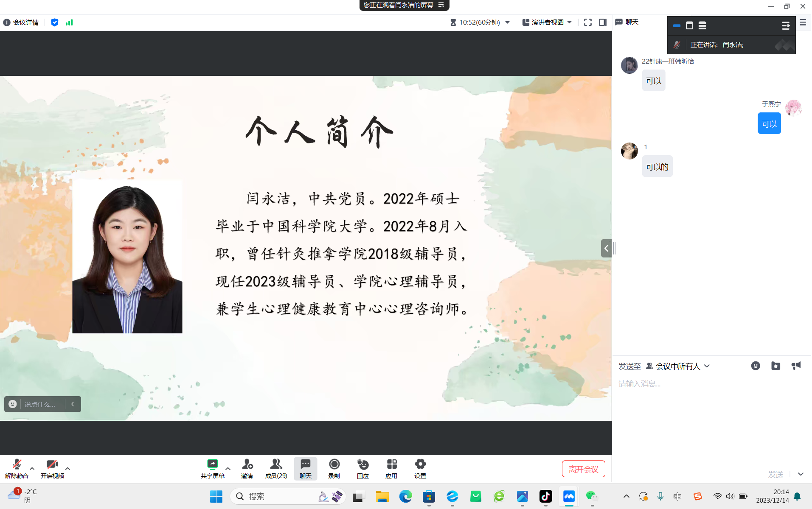The image size is (812, 509).
Task: Open the Reactions (回应) icon
Action: [362, 464]
